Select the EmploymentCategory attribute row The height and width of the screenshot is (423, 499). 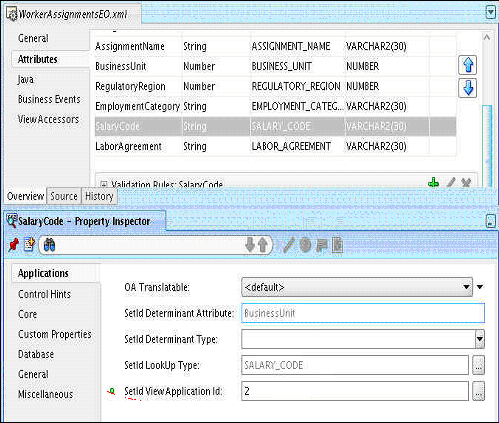point(275,106)
